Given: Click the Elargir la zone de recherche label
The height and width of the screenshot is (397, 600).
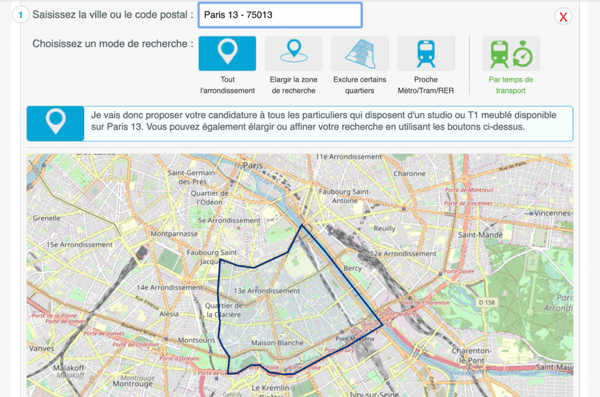Looking at the screenshot, I should (293, 85).
